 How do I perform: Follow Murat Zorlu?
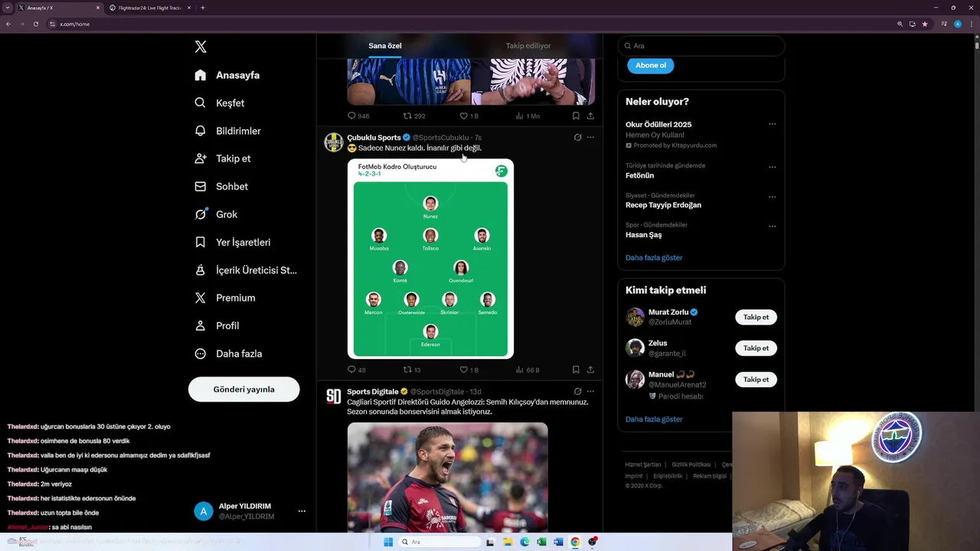[756, 317]
